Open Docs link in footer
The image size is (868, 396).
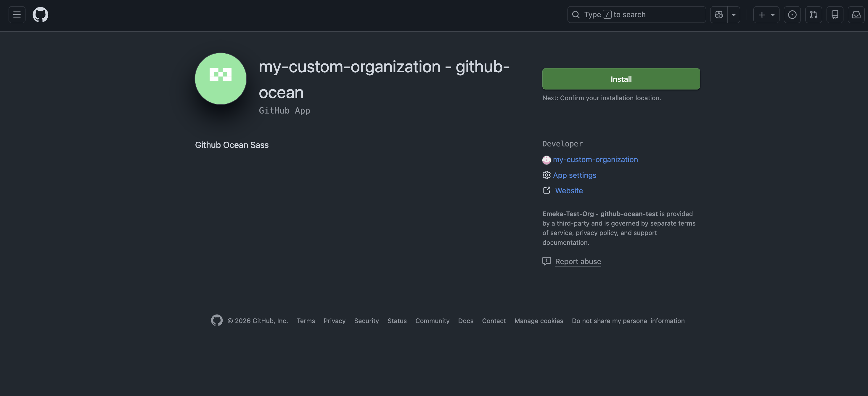pos(465,321)
